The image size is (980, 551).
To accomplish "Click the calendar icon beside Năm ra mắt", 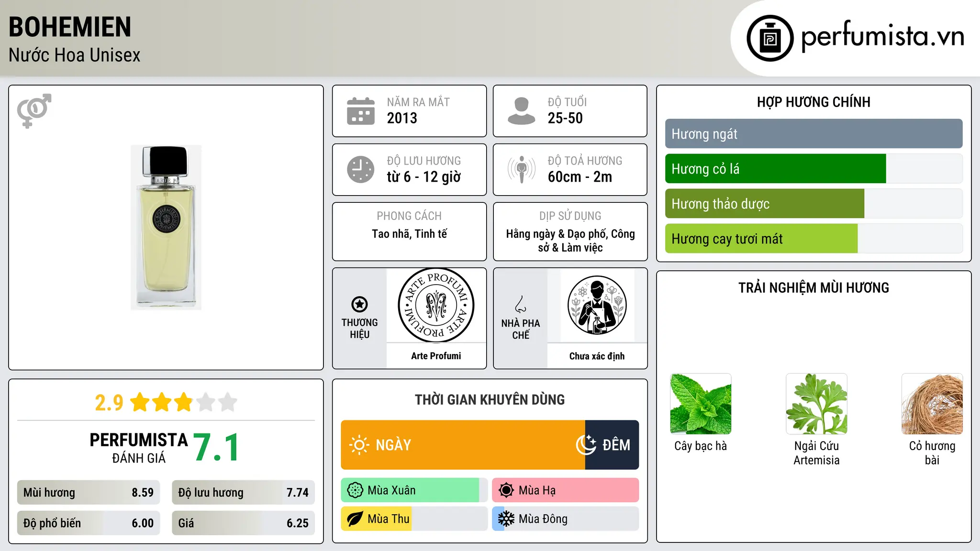I will click(361, 111).
